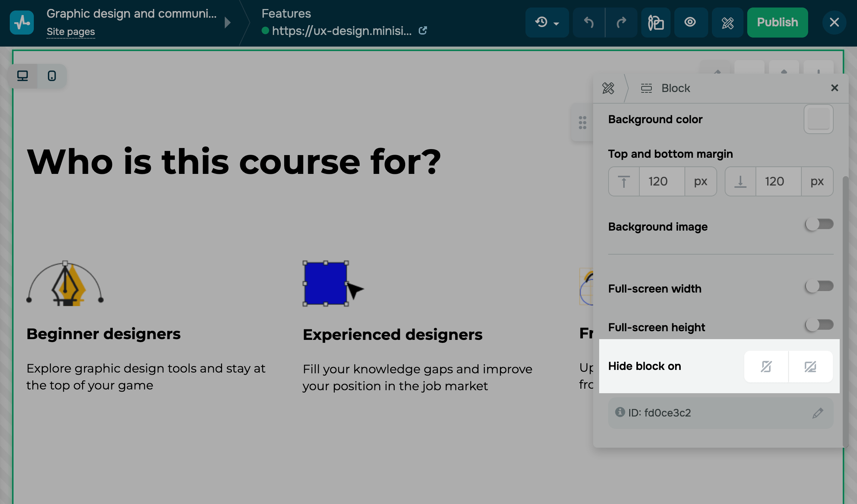Hide block on mobile icon
Viewport: 857px width, 504px height.
tap(766, 367)
